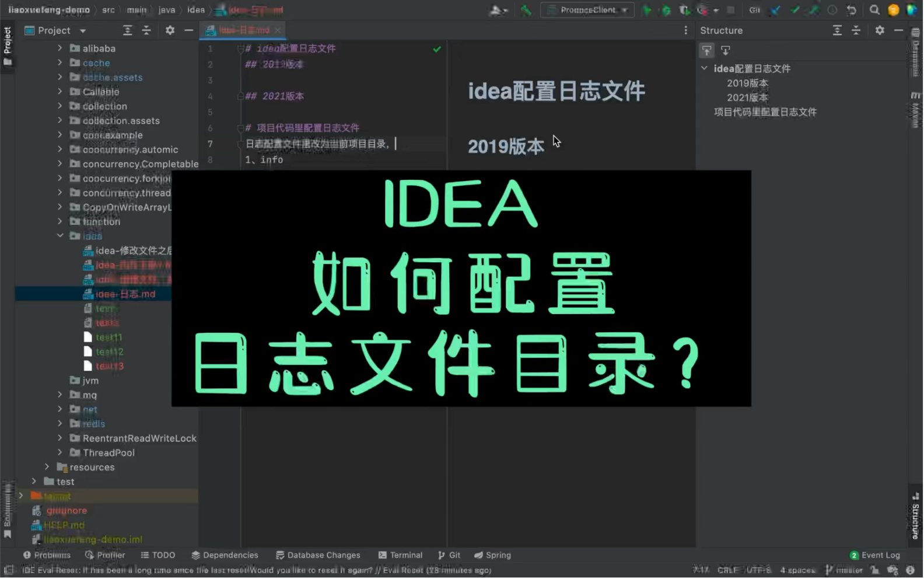This screenshot has height=578, width=924.
Task: Click 4 spaces indent setting in status bar
Action: pos(797,570)
